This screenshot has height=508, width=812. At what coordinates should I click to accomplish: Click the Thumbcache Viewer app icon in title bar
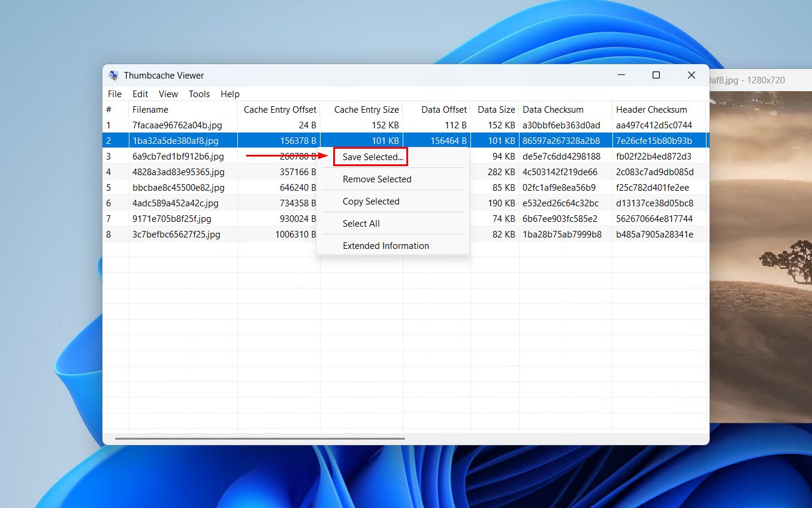coord(113,76)
